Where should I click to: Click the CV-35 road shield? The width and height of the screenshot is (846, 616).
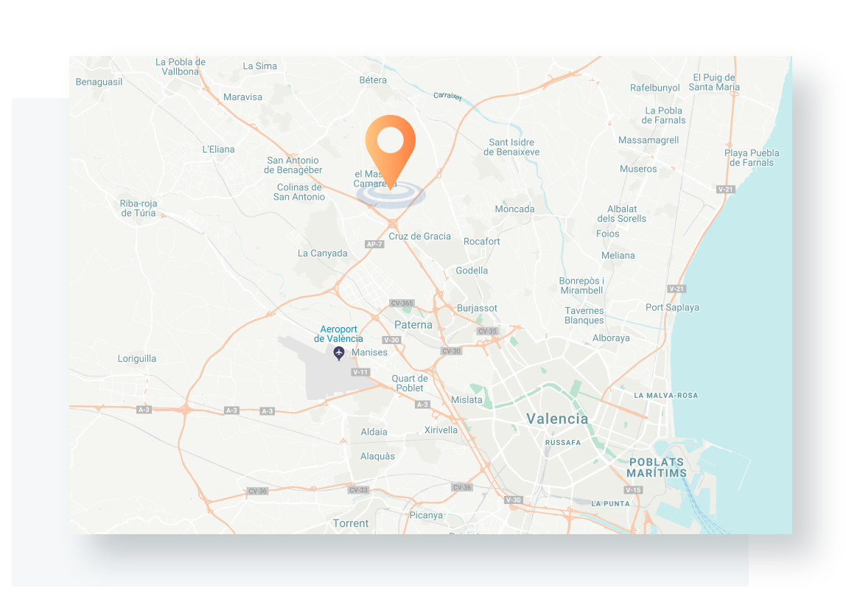tap(487, 331)
